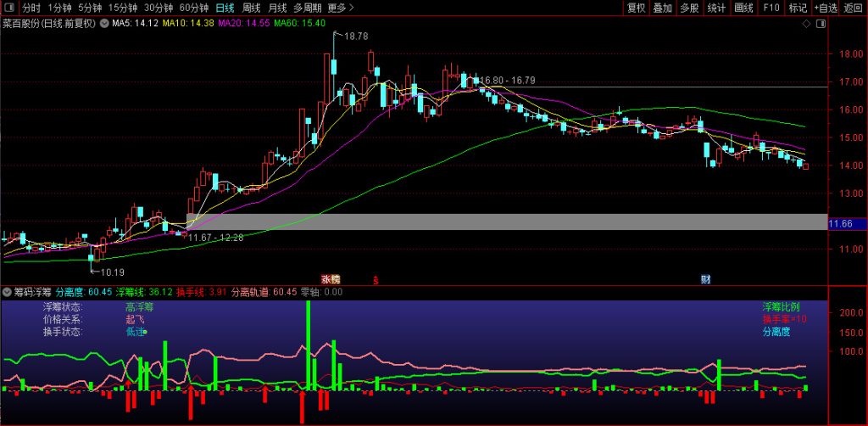The height and width of the screenshot is (426, 868).
Task: Expand dropdown next to 菜百股份 title
Action: pyautogui.click(x=104, y=23)
